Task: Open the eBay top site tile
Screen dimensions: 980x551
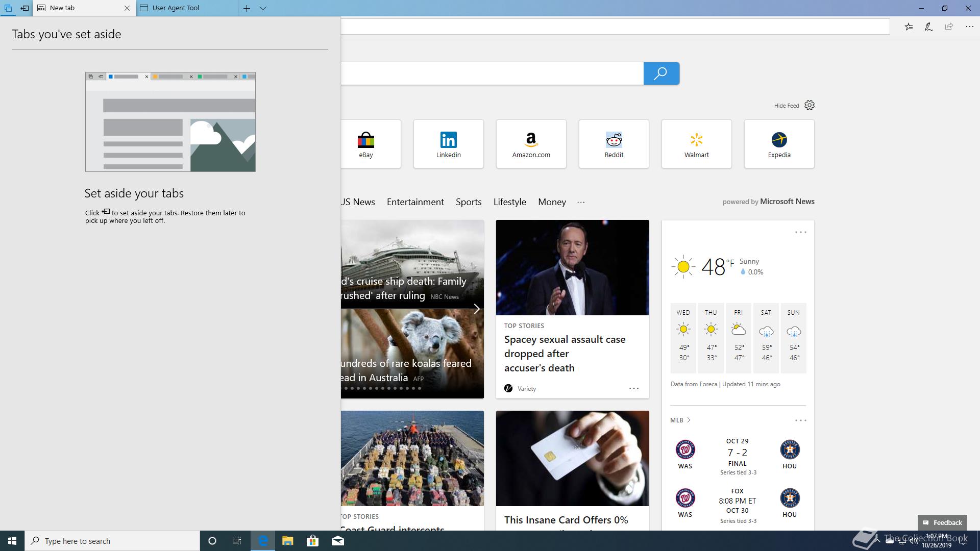Action: coord(371,144)
